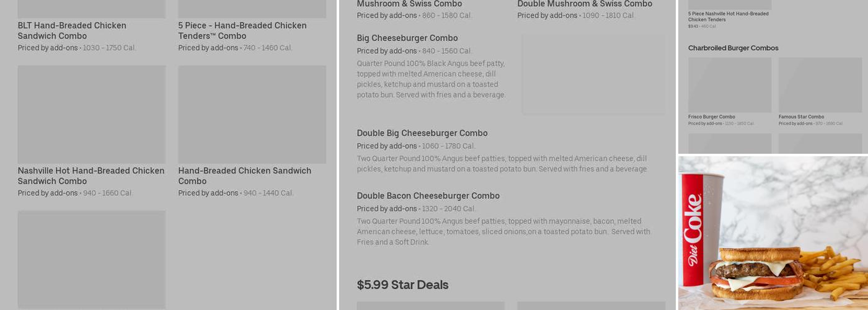Click the $5.99 Star Deals section heading
868x310 pixels.
point(402,285)
